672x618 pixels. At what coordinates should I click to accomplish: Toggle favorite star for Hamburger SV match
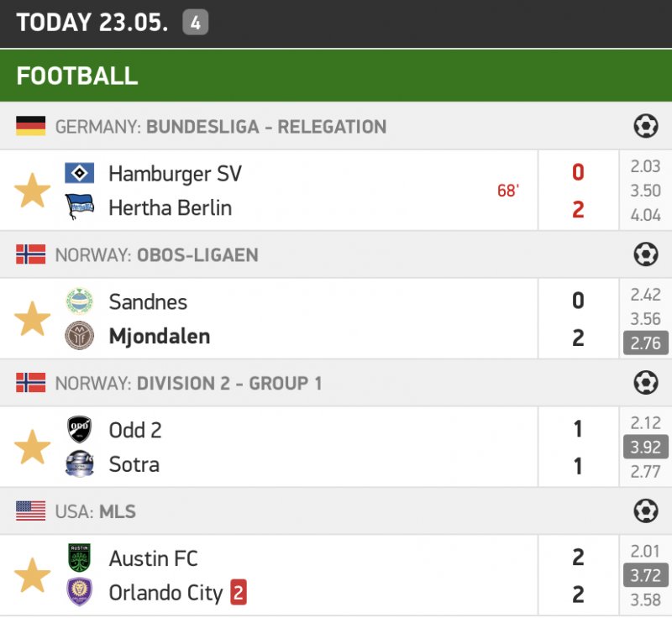click(x=33, y=191)
